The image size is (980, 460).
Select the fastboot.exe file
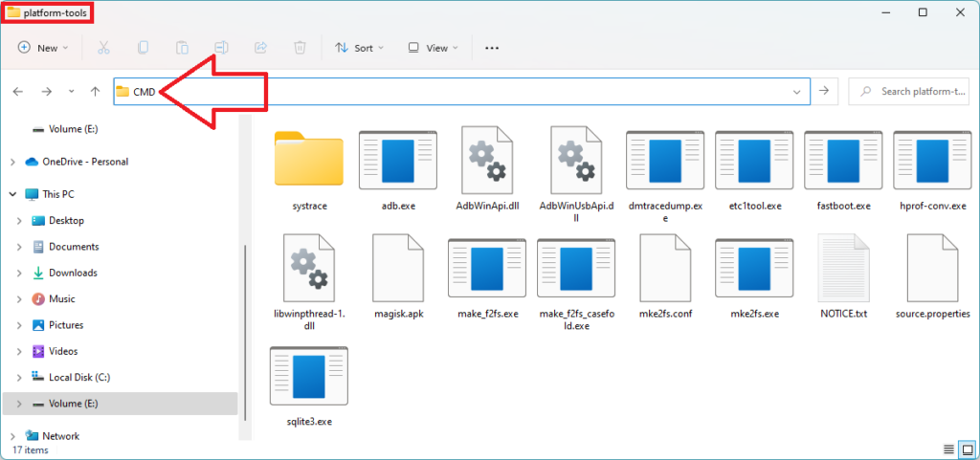(x=843, y=161)
